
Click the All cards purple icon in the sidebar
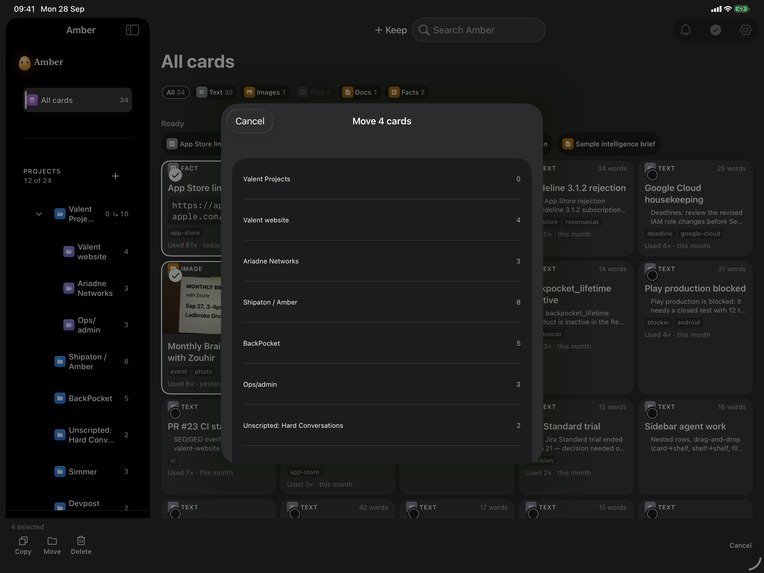coord(32,100)
